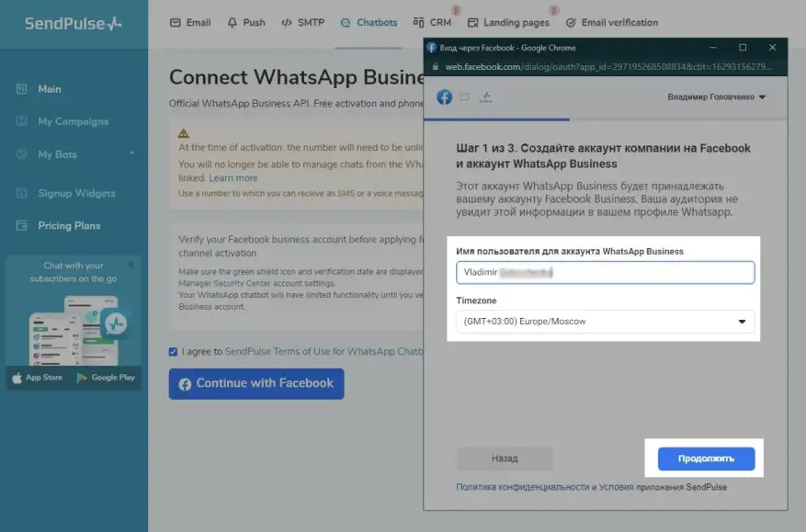Click Continue with Facebook button
This screenshot has height=532, width=806.
coord(256,383)
